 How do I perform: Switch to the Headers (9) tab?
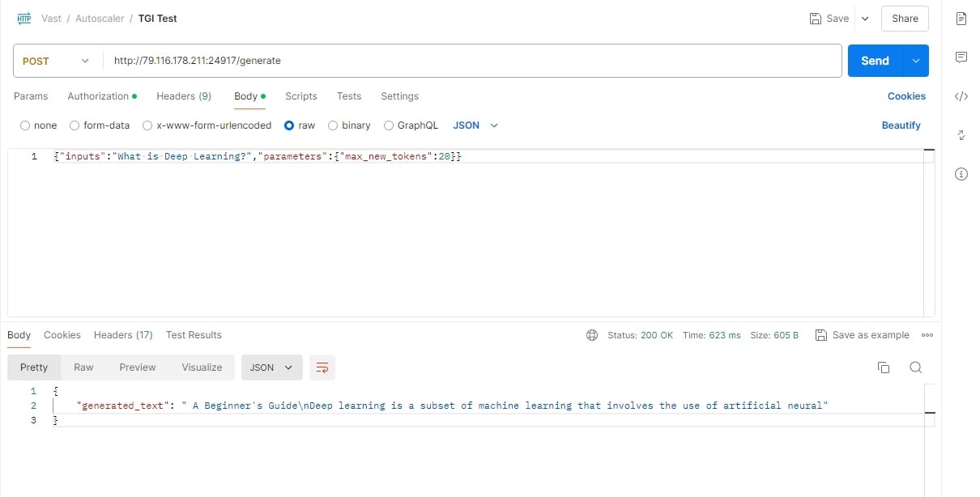(x=184, y=96)
